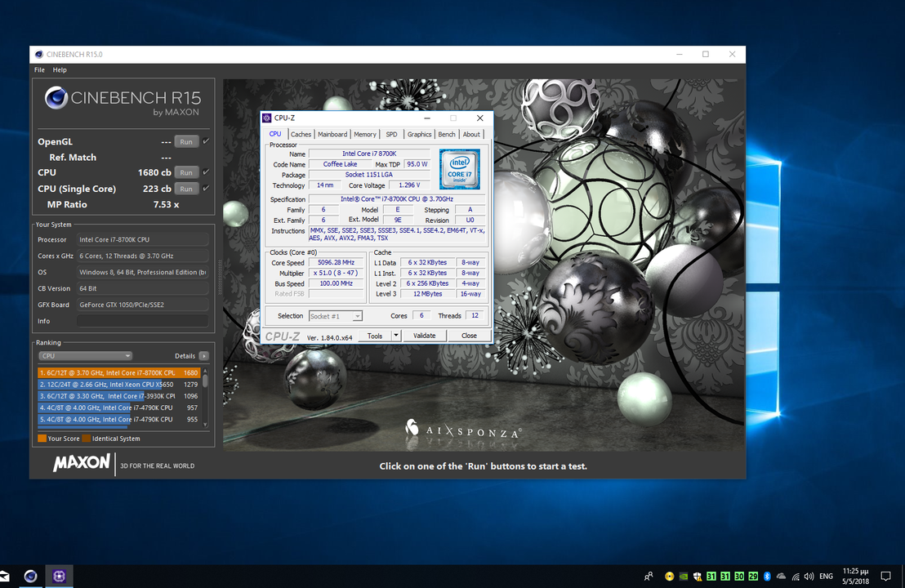Open the Ranking CPU dropdown

(x=85, y=356)
